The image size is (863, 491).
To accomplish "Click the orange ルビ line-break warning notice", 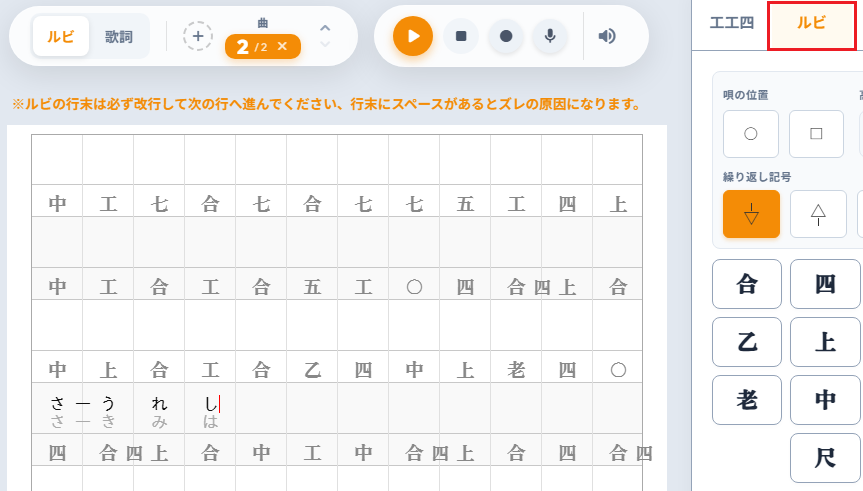I will click(x=326, y=104).
